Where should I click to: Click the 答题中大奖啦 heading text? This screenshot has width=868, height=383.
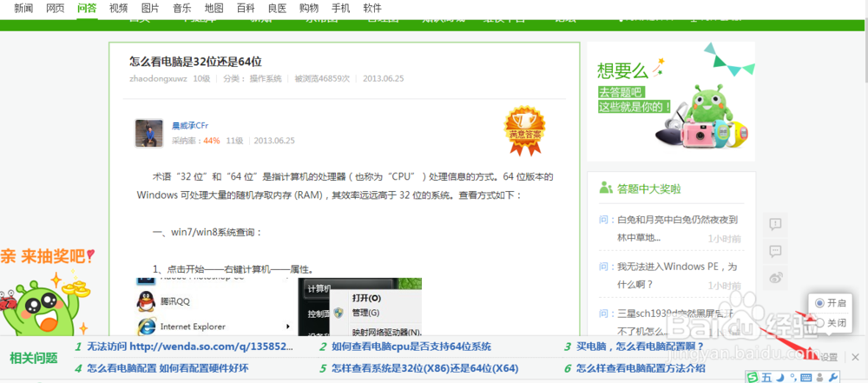[648, 189]
